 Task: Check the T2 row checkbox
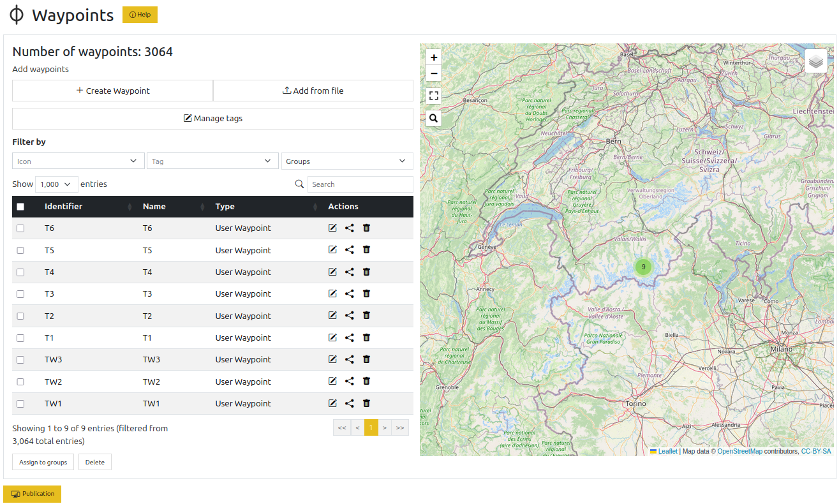click(20, 316)
